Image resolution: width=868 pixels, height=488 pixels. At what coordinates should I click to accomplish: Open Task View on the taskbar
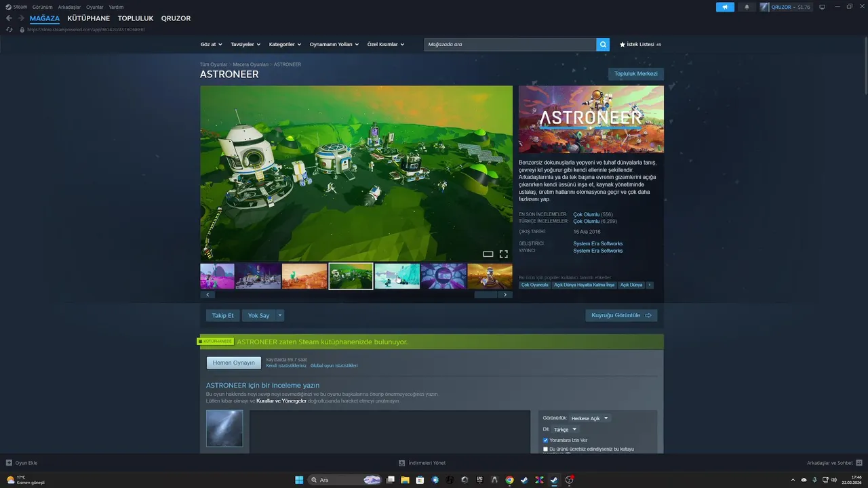click(390, 480)
